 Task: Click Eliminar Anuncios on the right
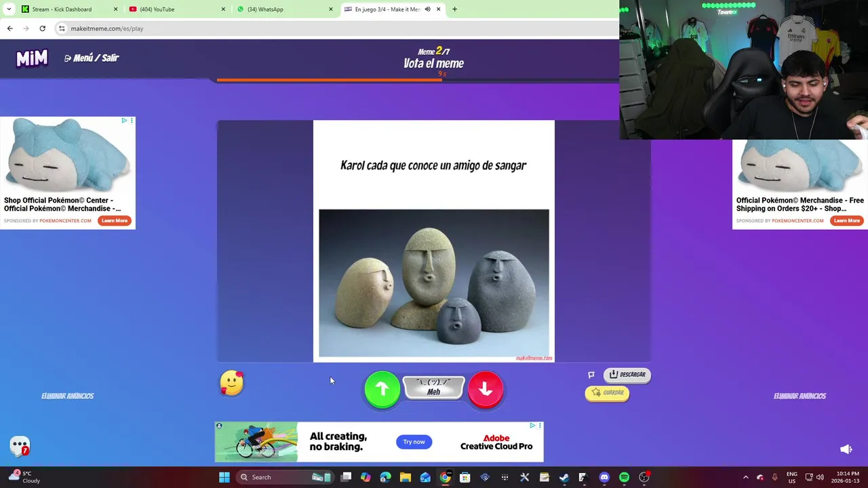(x=800, y=396)
